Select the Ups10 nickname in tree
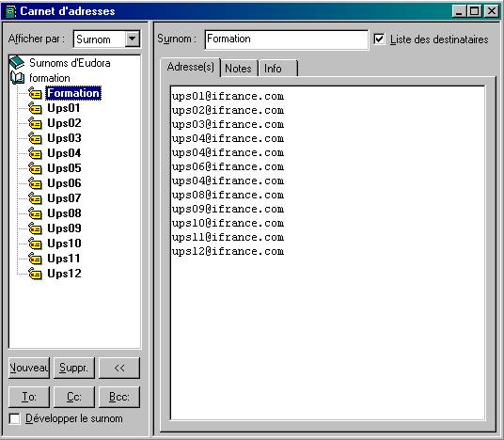504x440 pixels. tap(64, 244)
